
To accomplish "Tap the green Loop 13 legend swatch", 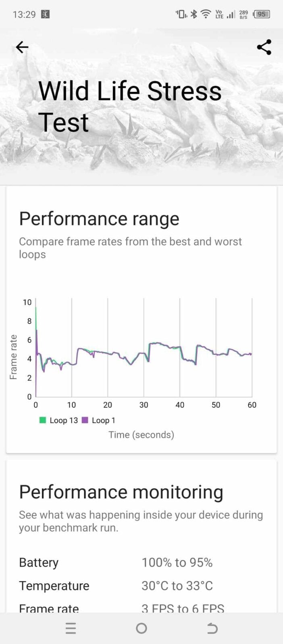I will point(43,420).
